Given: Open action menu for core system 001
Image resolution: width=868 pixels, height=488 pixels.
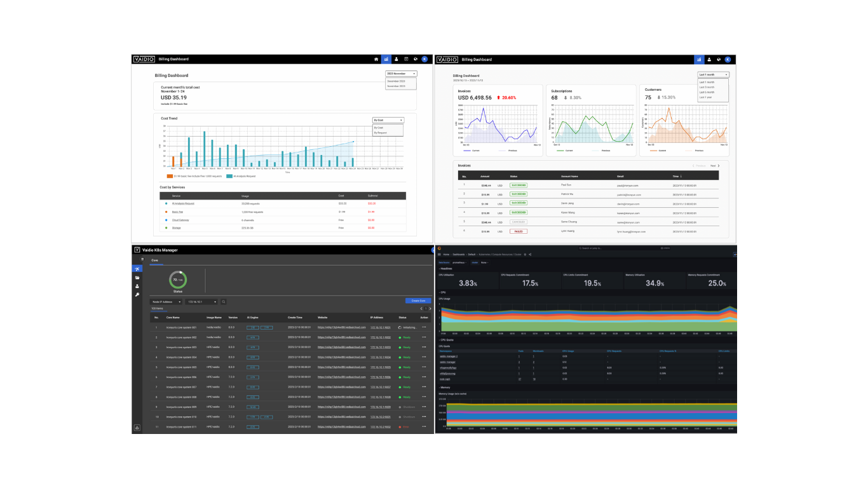Looking at the screenshot, I should coord(424,327).
